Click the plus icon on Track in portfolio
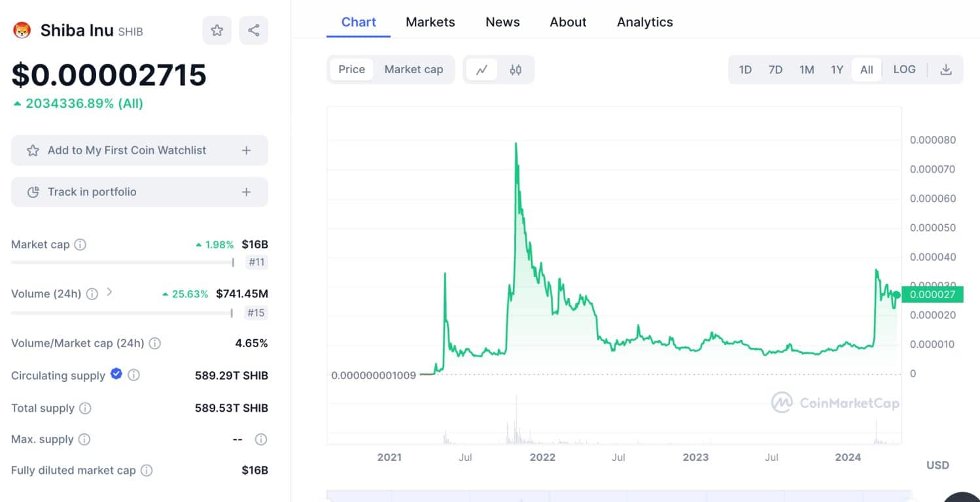 pos(246,192)
